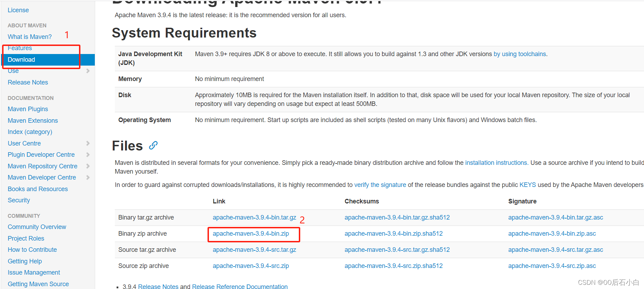
Task: Click the 'Source tar.gz archive' cell
Action: tap(147, 250)
